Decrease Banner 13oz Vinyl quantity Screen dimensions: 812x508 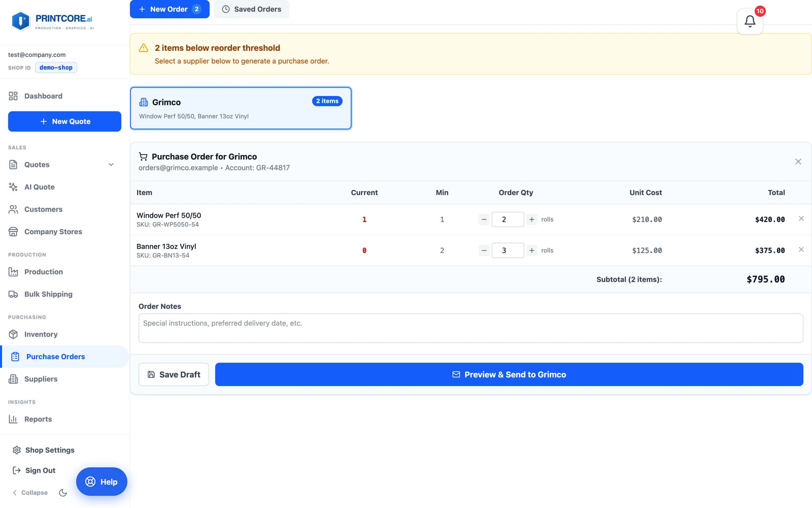pyautogui.click(x=484, y=250)
